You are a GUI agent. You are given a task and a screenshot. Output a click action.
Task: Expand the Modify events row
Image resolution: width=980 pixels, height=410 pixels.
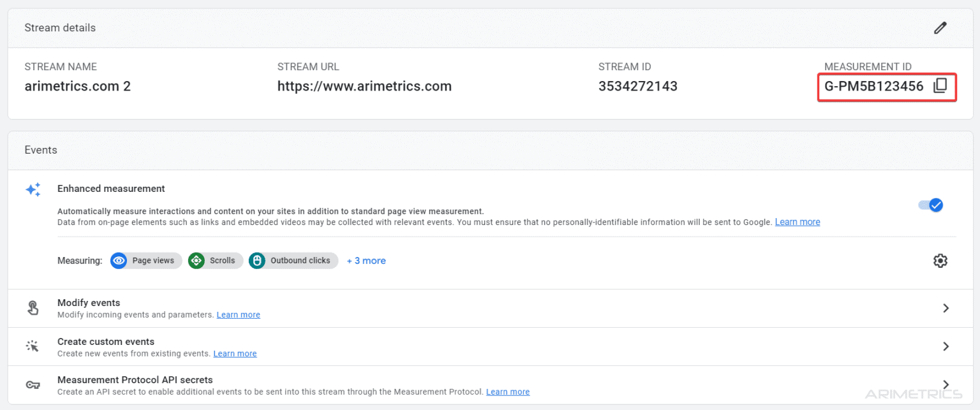point(946,308)
